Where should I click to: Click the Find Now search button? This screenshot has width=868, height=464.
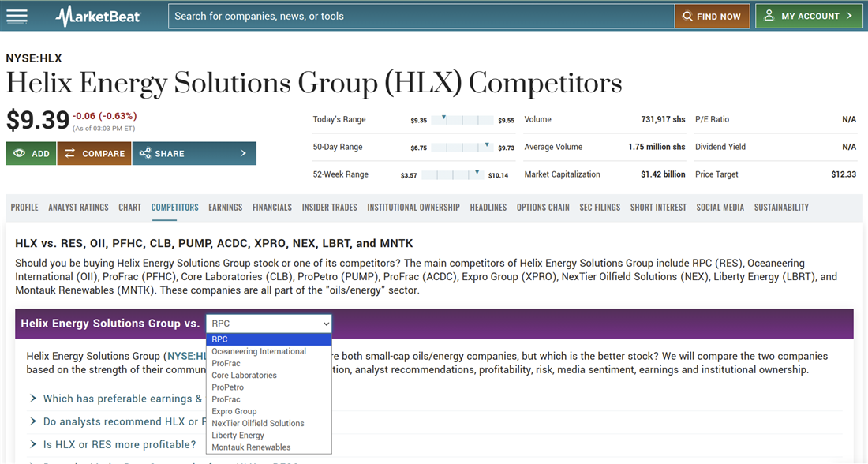(x=712, y=16)
